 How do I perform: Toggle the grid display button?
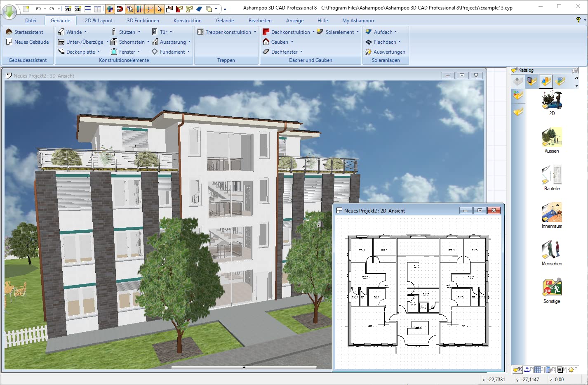click(x=110, y=9)
